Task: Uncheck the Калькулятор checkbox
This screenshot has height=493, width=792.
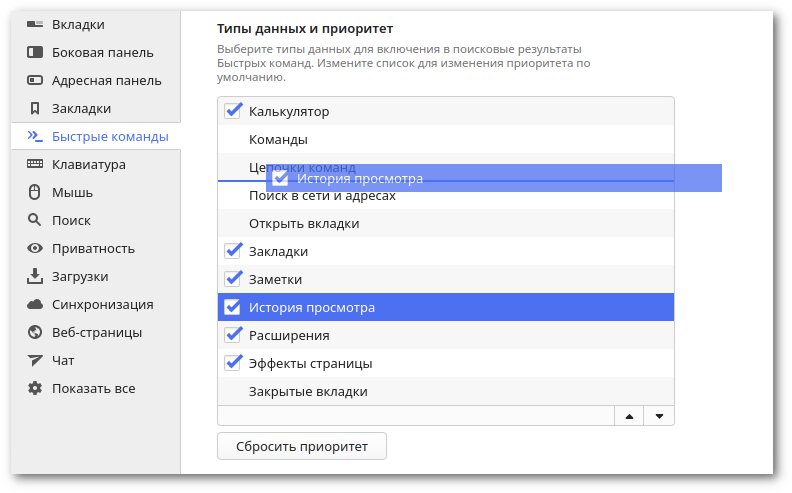Action: (x=234, y=111)
